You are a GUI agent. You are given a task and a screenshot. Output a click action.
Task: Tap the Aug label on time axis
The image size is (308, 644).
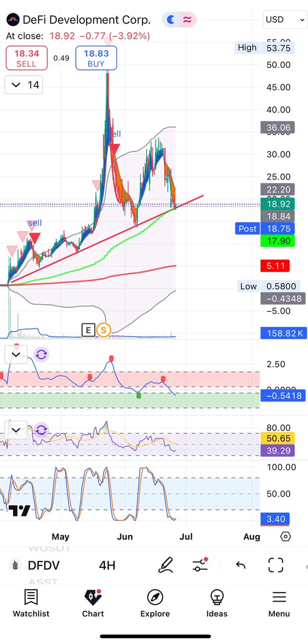point(252,537)
